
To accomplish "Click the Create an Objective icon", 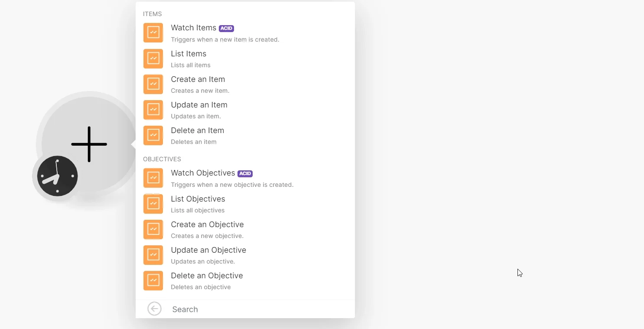I will click(x=153, y=230).
